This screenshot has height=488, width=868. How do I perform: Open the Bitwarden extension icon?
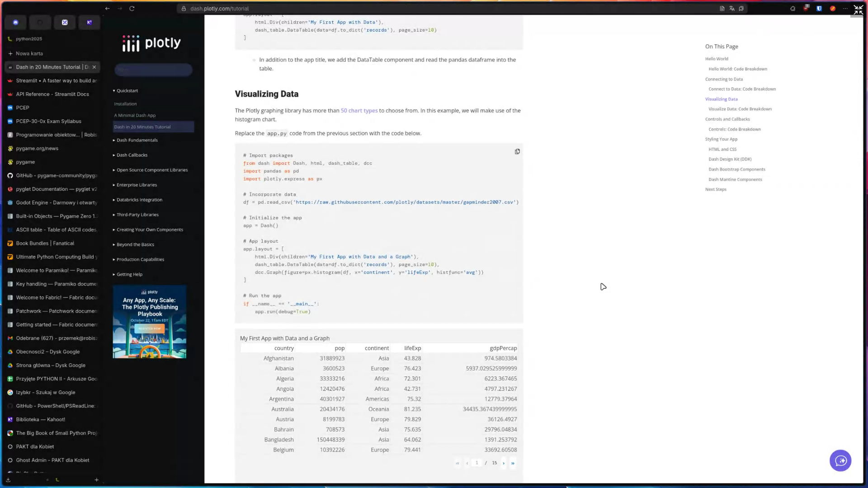[x=819, y=9]
